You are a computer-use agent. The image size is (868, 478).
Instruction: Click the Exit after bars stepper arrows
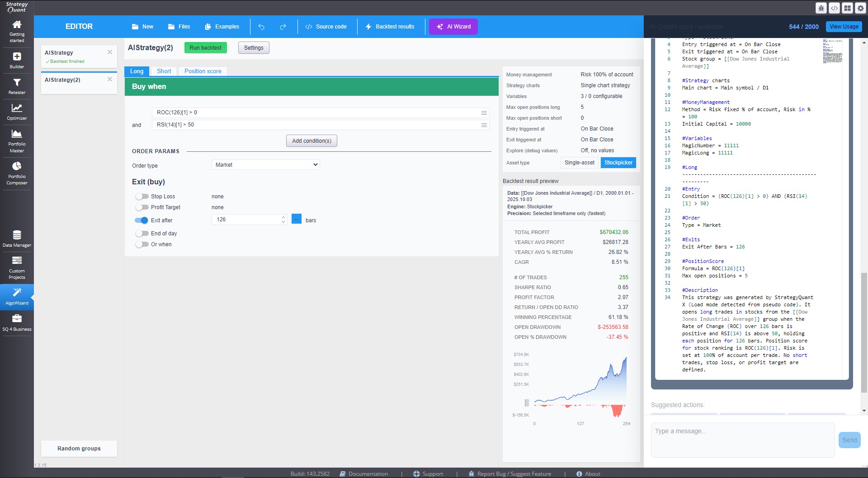(x=283, y=220)
